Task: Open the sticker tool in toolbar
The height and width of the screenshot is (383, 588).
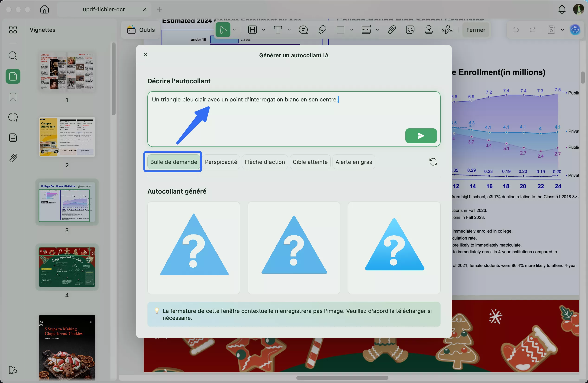Action: coord(410,30)
